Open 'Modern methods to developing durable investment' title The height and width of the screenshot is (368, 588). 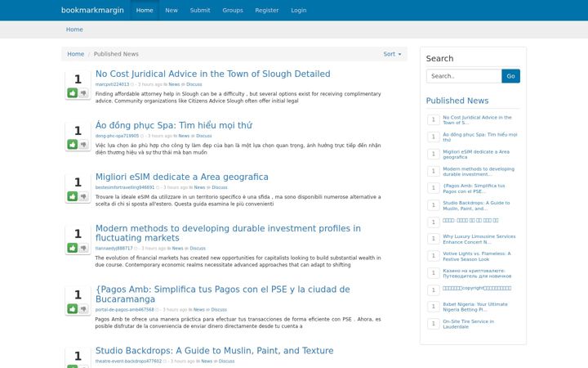point(228,233)
